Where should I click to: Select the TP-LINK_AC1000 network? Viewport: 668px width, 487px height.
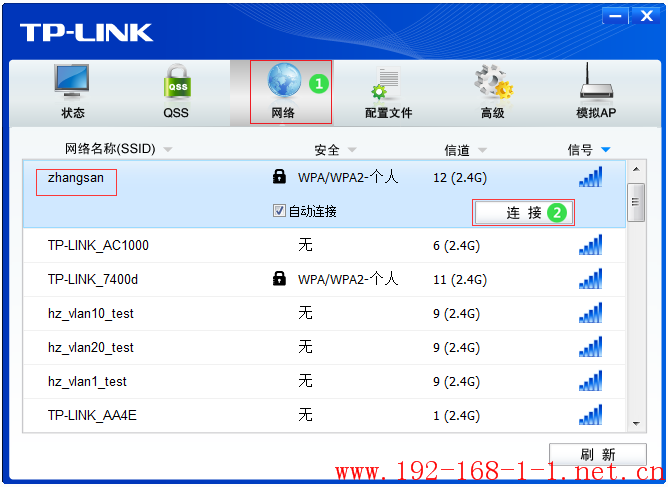point(98,245)
